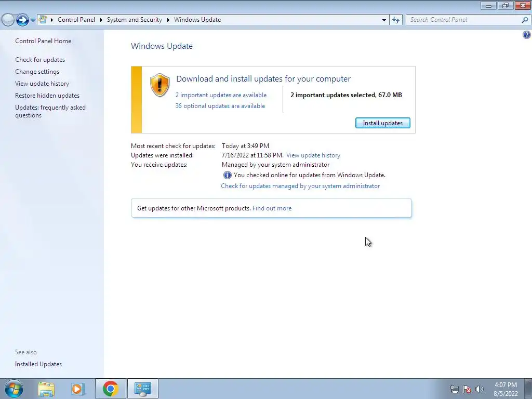Click the 2 important updates selected, 67.0 MB text
The width and height of the screenshot is (532, 399).
tap(346, 95)
